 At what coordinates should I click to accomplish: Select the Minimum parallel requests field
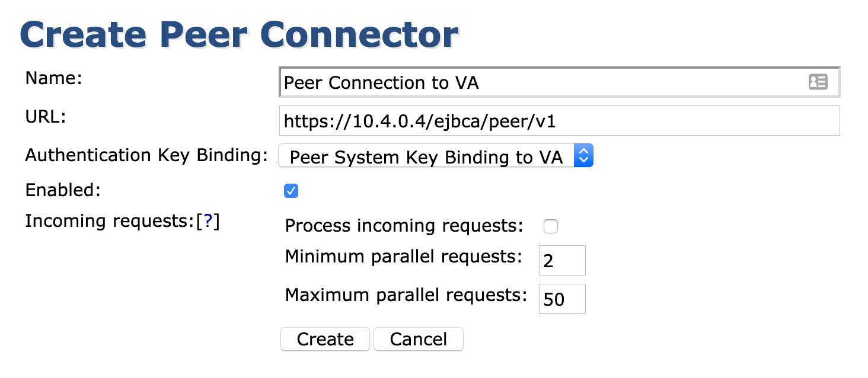tap(561, 261)
